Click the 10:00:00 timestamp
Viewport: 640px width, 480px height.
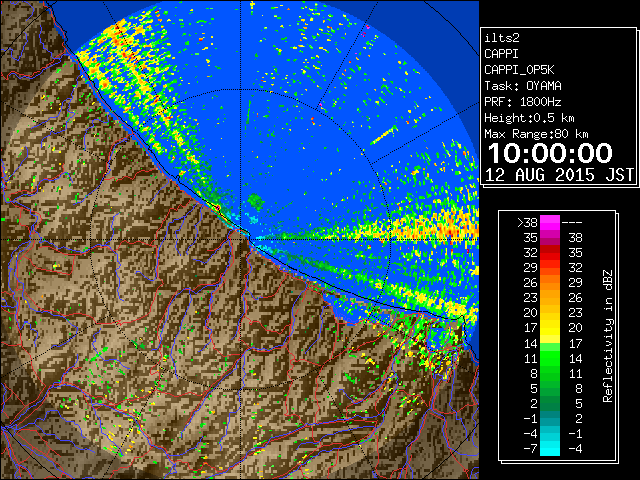(550, 153)
